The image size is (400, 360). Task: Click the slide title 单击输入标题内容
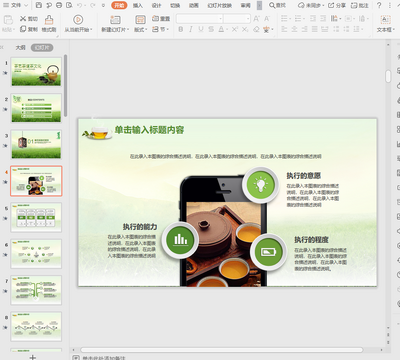[x=149, y=130]
